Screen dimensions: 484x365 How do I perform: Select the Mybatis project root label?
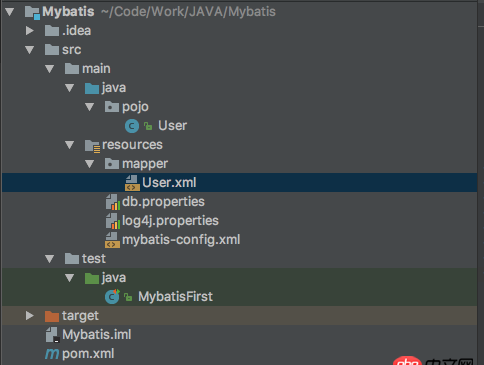[68, 12]
